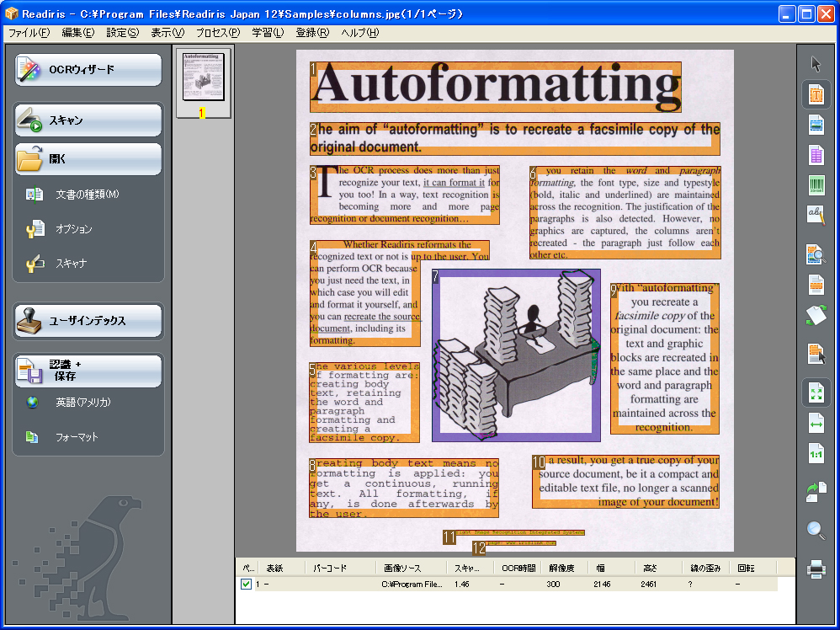
Task: Pick the barcode zone tool
Action: tap(816, 185)
